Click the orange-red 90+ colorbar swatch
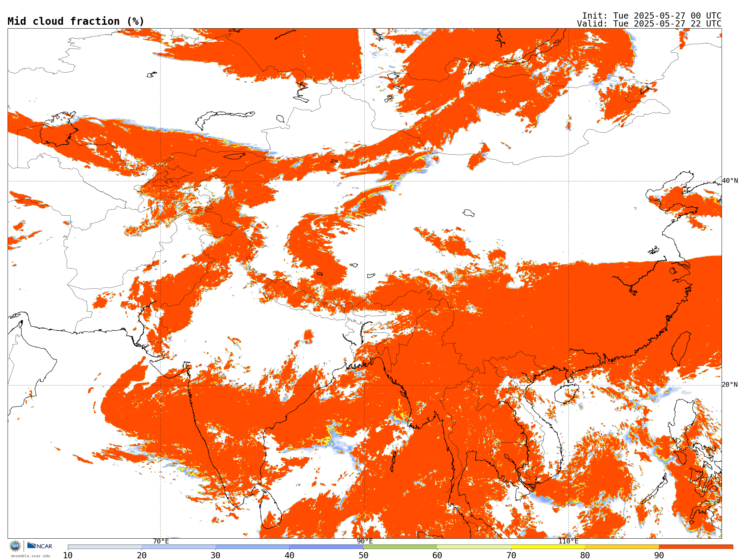Screen dimensions: 744x560 coord(696,547)
